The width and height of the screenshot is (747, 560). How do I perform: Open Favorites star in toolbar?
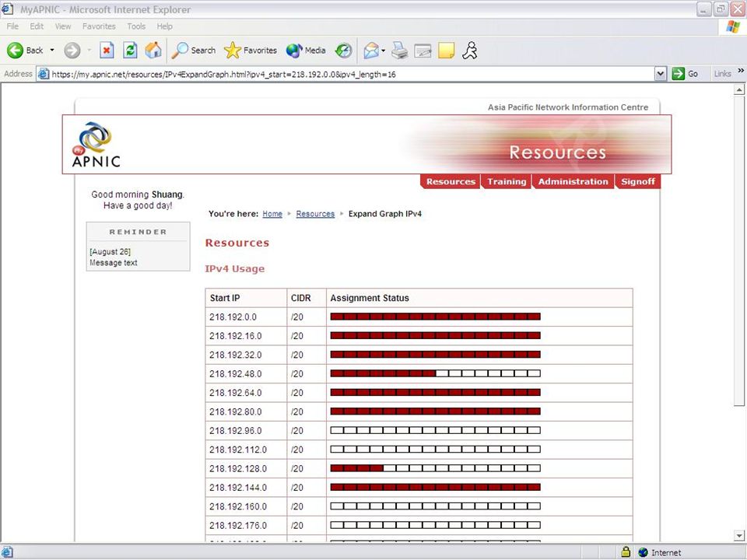click(x=251, y=50)
